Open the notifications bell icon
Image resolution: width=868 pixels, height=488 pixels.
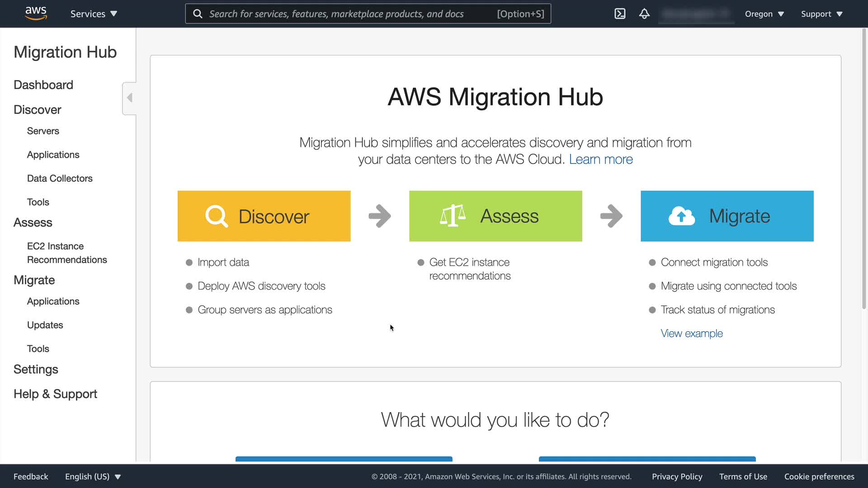(x=644, y=14)
